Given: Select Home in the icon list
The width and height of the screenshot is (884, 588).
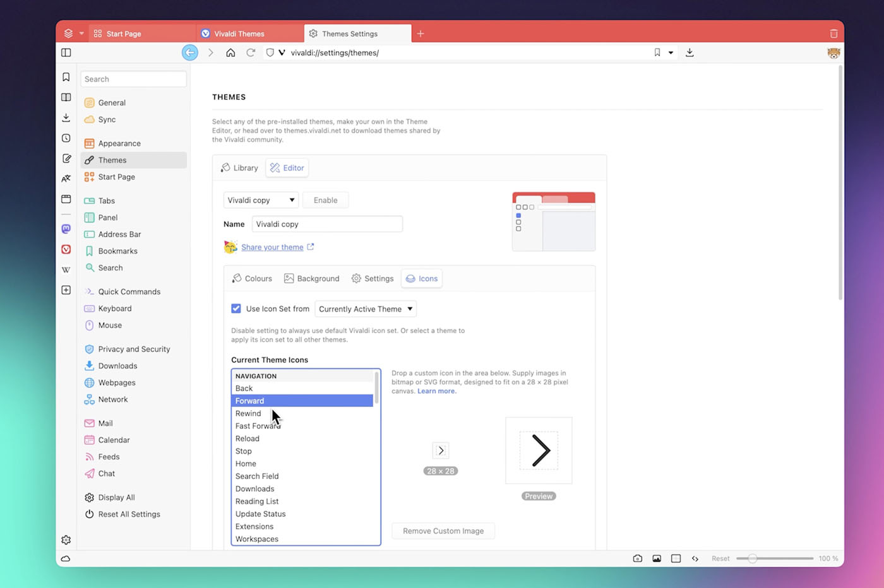Looking at the screenshot, I should [302, 464].
